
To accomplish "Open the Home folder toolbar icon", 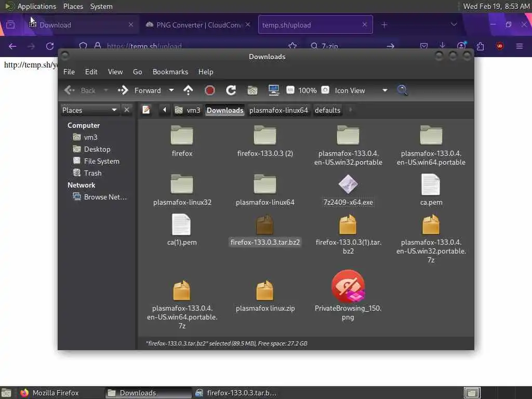I will 252,90.
